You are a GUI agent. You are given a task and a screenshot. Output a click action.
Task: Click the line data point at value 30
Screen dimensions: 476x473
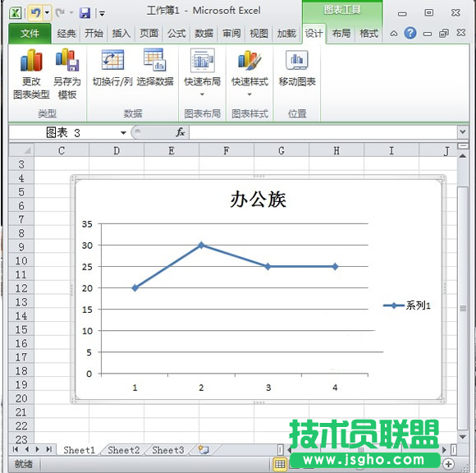(x=201, y=245)
